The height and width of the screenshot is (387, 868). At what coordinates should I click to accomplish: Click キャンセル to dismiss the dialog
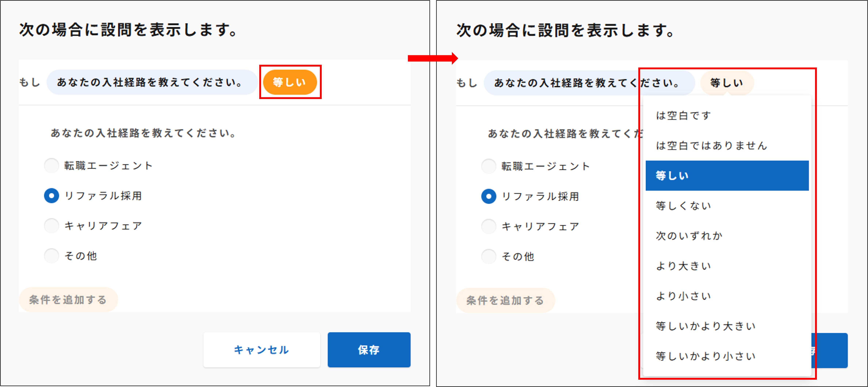pos(261,350)
